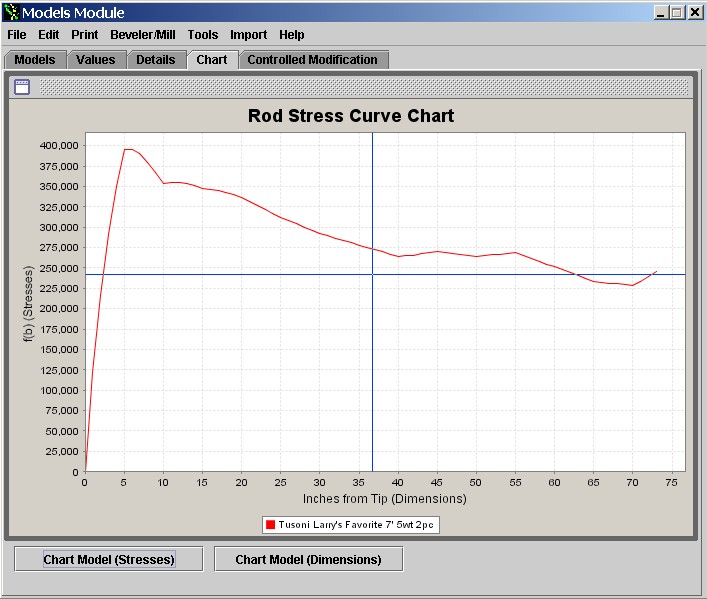This screenshot has width=707, height=599.
Task: Switch to the Details tab
Action: point(156,60)
